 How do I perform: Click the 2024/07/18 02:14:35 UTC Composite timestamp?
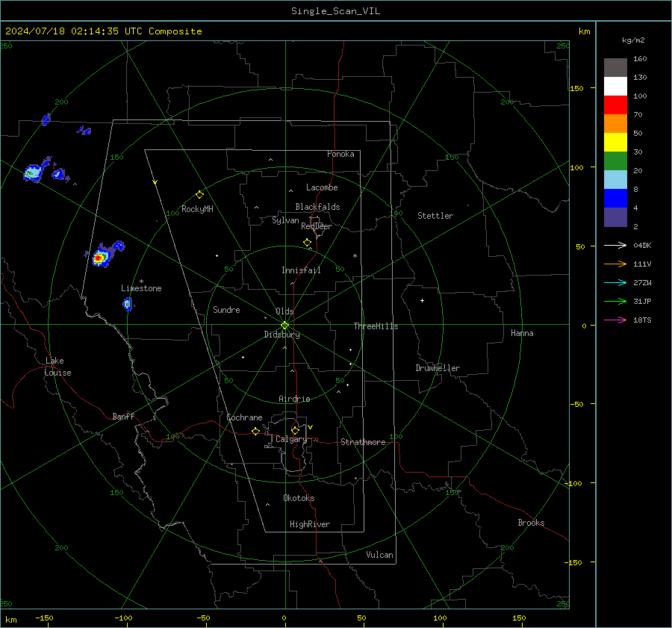[x=103, y=31]
